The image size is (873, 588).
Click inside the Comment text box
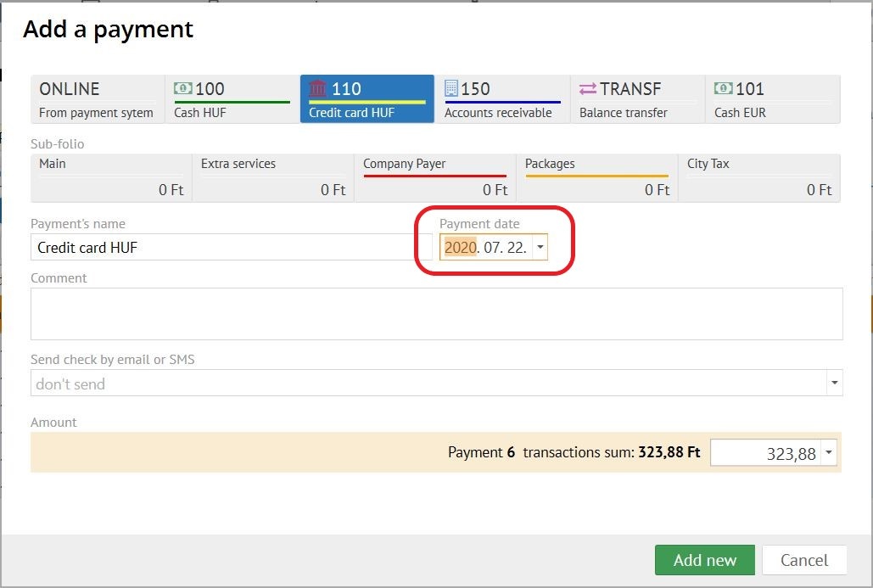coord(436,313)
